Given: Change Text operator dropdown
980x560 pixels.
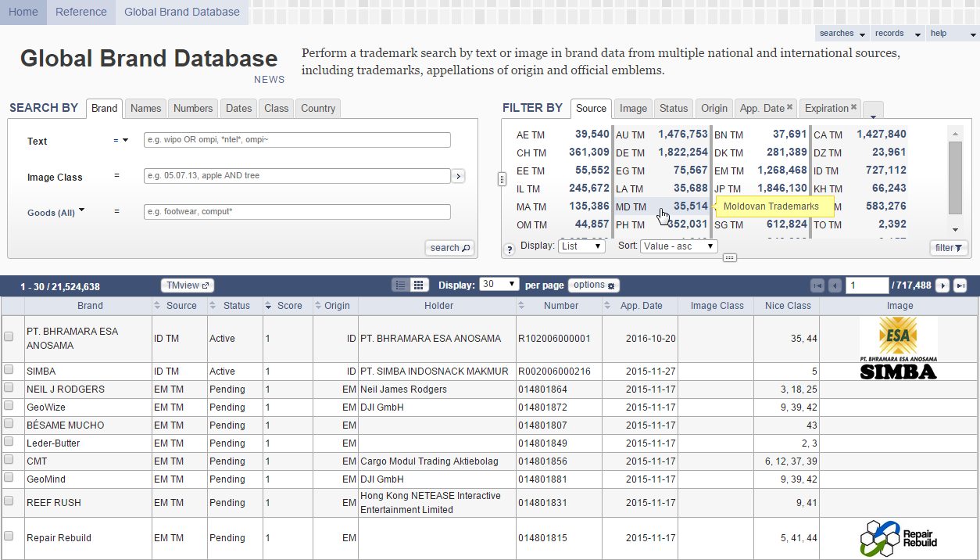Looking at the screenshot, I should (x=120, y=141).
